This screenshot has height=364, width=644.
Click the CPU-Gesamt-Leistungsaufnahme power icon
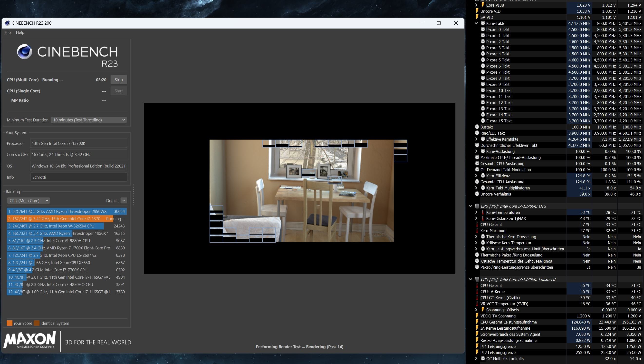click(477, 322)
